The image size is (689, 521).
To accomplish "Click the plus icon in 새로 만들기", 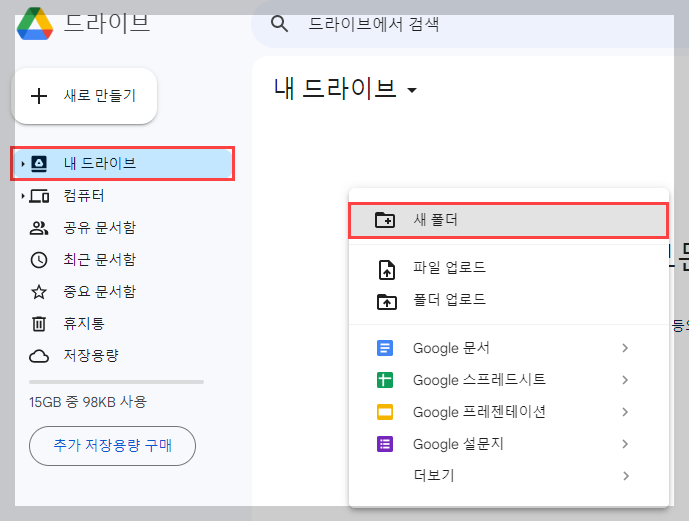I will [x=39, y=96].
